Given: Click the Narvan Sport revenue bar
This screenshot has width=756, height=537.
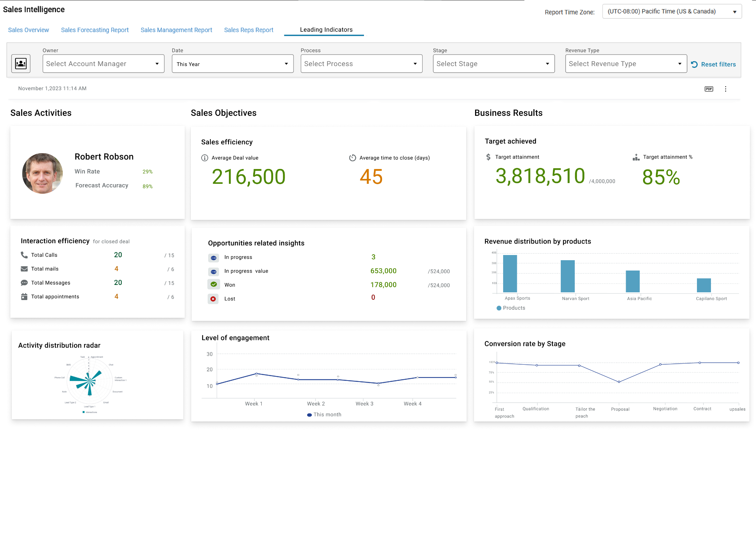Looking at the screenshot, I should click(x=568, y=276).
